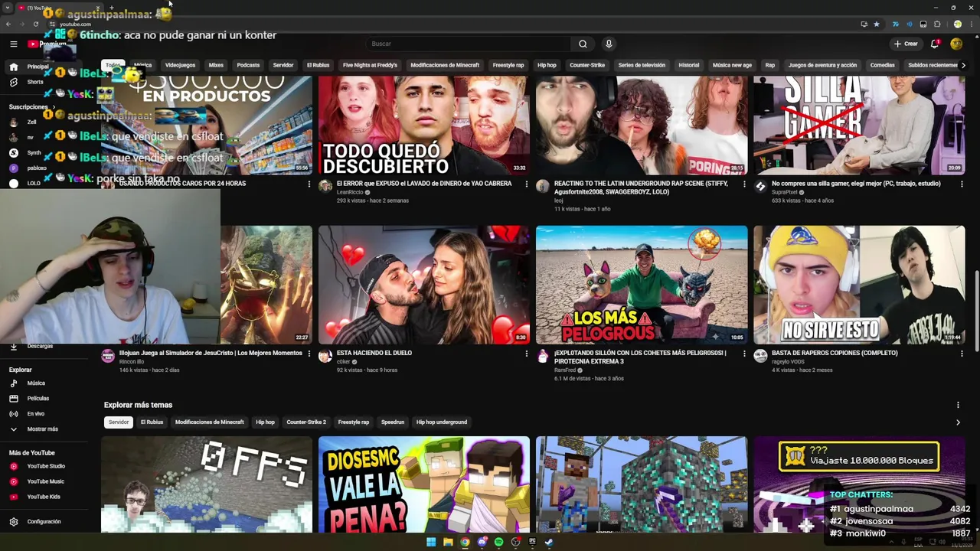Viewport: 980px width, 551px height.
Task: Open the YouTube hamburger guide menu
Action: pyautogui.click(x=14, y=44)
